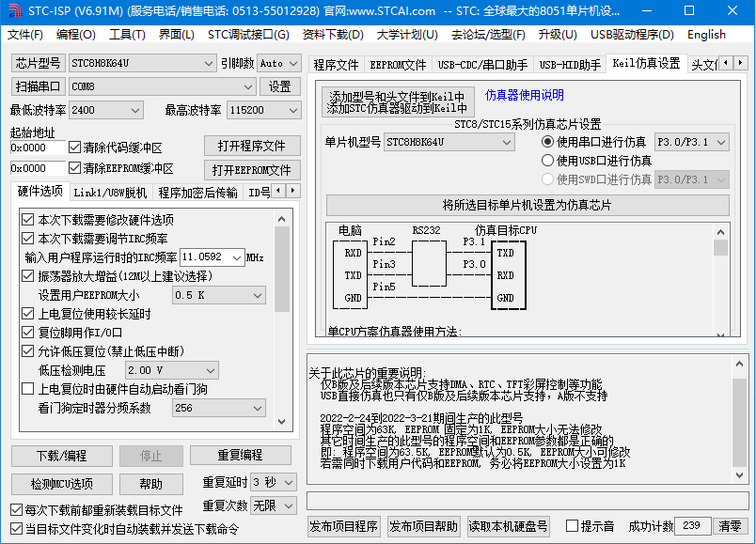Open the 仿真器使用说明 link
This screenshot has width=756, height=544.
click(524, 96)
